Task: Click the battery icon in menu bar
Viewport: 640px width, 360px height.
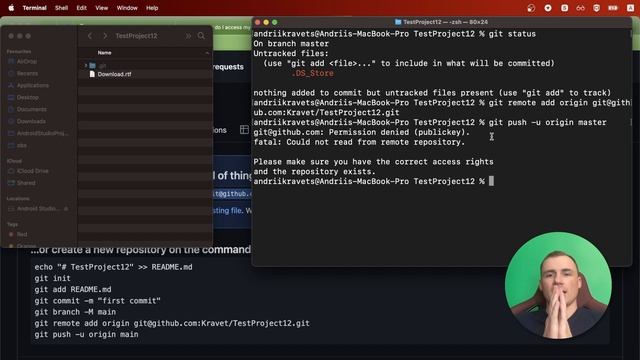Action: 613,8
